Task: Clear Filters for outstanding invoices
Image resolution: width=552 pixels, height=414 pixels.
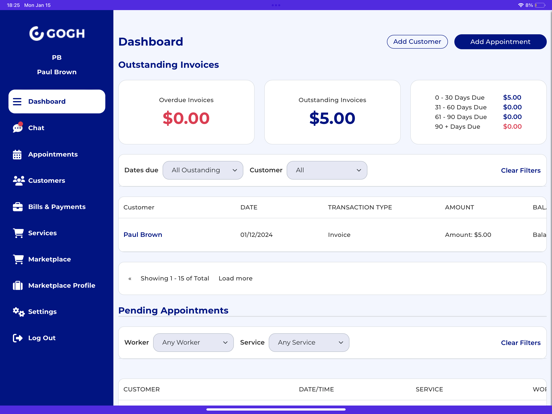Action: [521, 170]
